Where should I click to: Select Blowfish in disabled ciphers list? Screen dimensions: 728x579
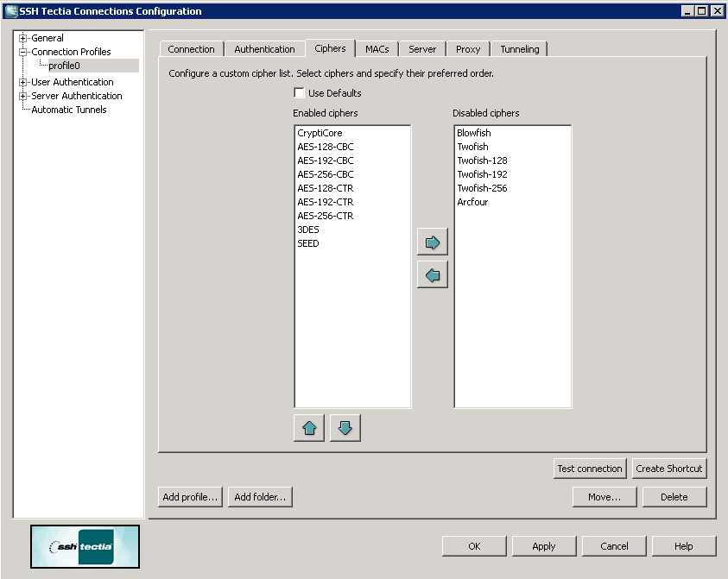click(473, 133)
